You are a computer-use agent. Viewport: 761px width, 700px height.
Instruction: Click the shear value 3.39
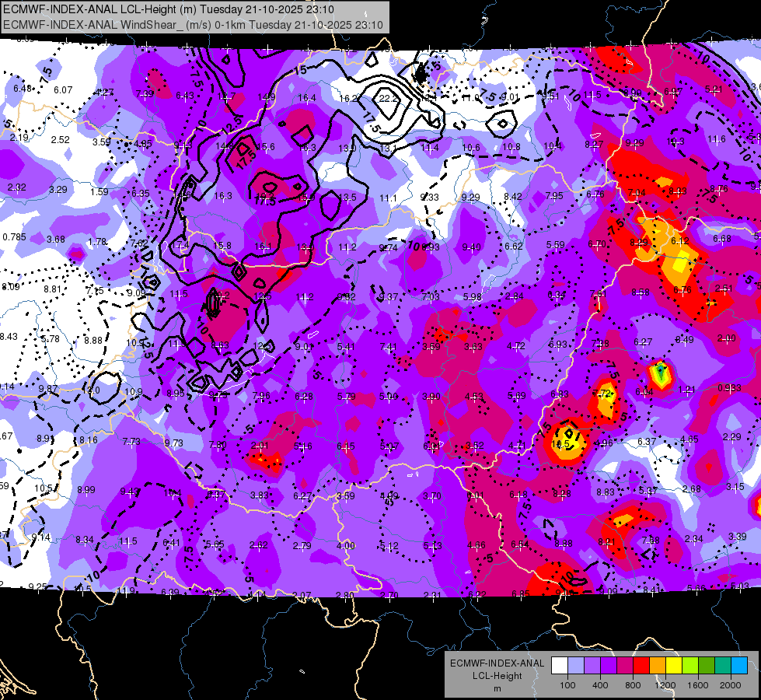pos(737,537)
